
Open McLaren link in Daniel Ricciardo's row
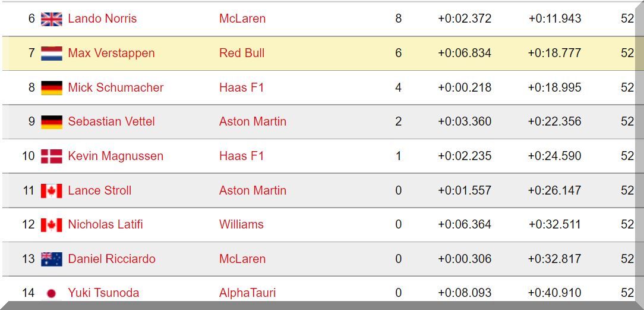[242, 259]
